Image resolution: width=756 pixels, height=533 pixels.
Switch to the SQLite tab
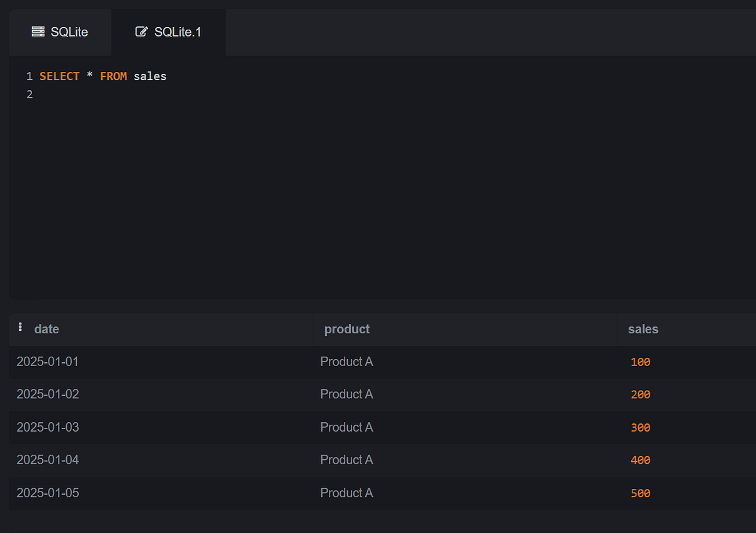click(x=60, y=32)
